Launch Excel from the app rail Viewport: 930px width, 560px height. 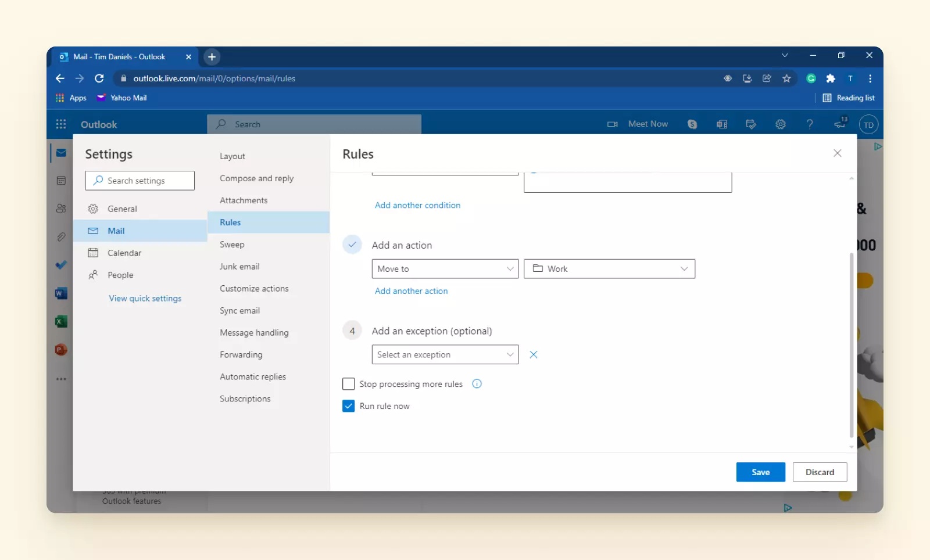[61, 321]
